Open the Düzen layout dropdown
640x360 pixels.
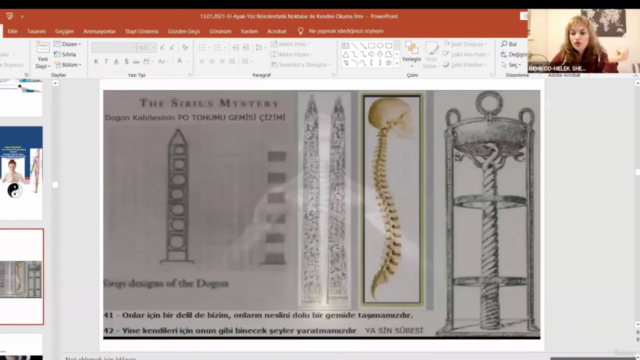[x=68, y=44]
